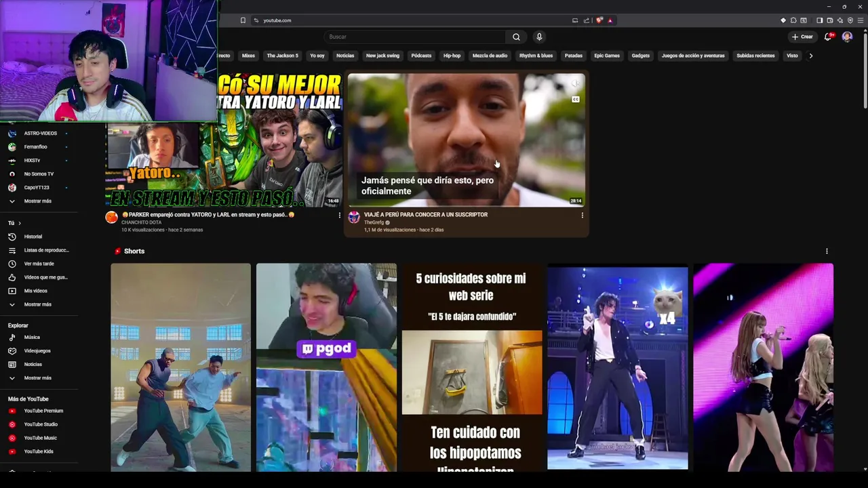Viewport: 868px width, 488px height.
Task: Start voice search with the microphone icon
Action: click(x=539, y=37)
